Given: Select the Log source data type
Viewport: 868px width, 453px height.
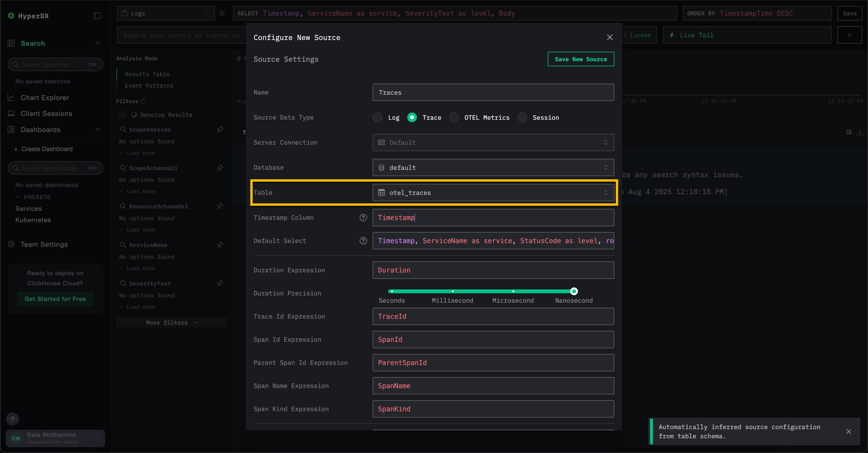Looking at the screenshot, I should click(377, 118).
